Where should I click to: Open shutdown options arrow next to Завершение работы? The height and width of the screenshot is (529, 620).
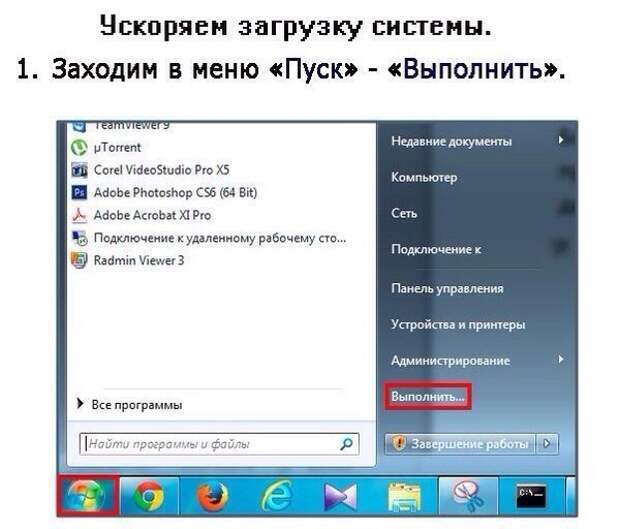547,444
